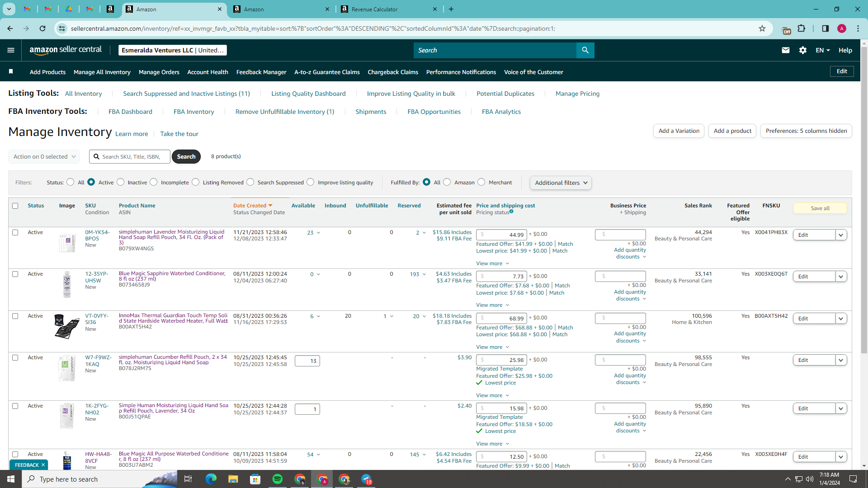Screen dimensions: 868x488
Task: Open Microsoft Edge from the taskbar
Action: pos(211,479)
